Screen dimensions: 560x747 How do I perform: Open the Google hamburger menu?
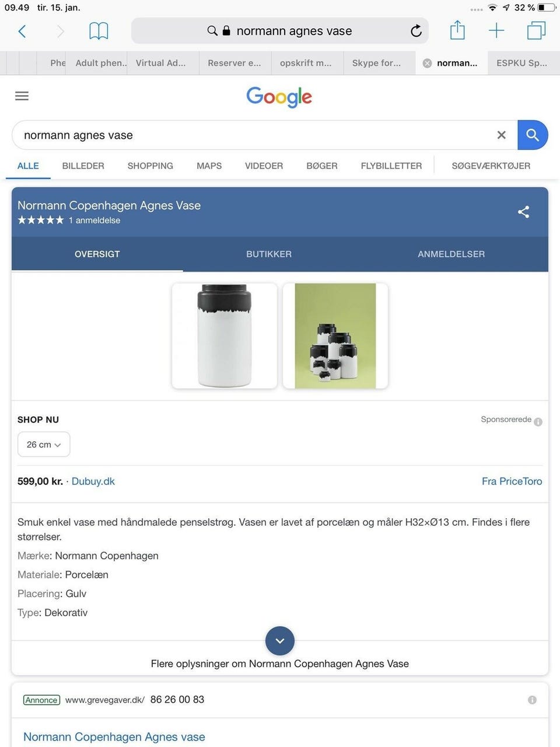pos(22,96)
